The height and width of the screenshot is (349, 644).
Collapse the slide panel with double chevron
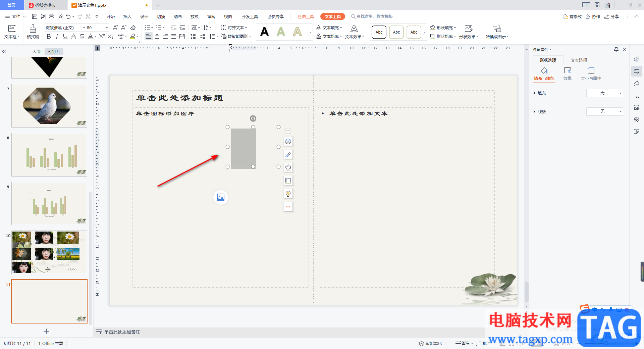4,52
